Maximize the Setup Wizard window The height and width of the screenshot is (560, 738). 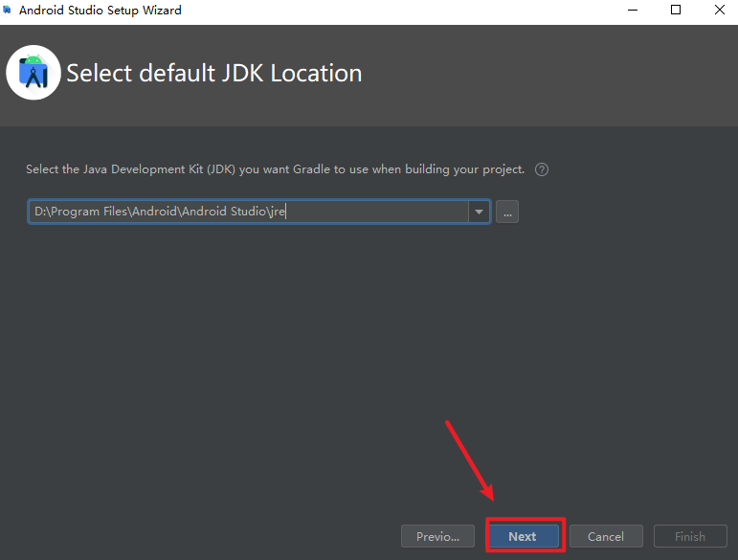[x=676, y=11]
